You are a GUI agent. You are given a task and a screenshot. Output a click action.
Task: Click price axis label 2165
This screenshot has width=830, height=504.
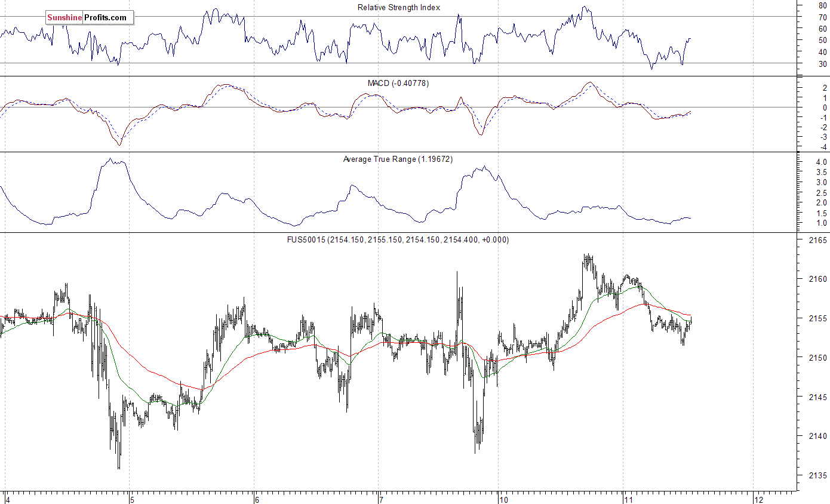click(819, 240)
